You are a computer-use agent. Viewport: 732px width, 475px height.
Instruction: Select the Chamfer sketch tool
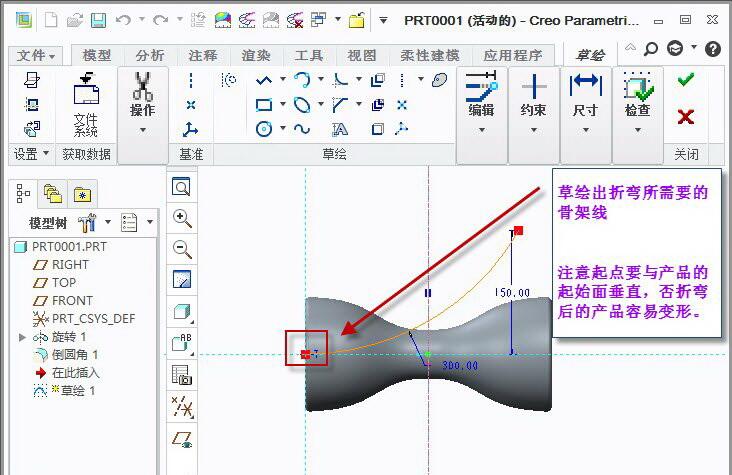click(x=340, y=105)
